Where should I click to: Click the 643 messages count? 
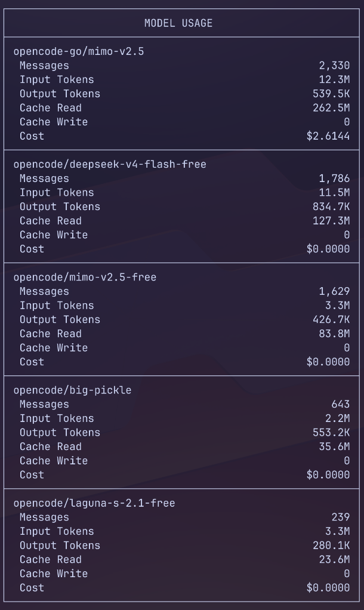[341, 404]
